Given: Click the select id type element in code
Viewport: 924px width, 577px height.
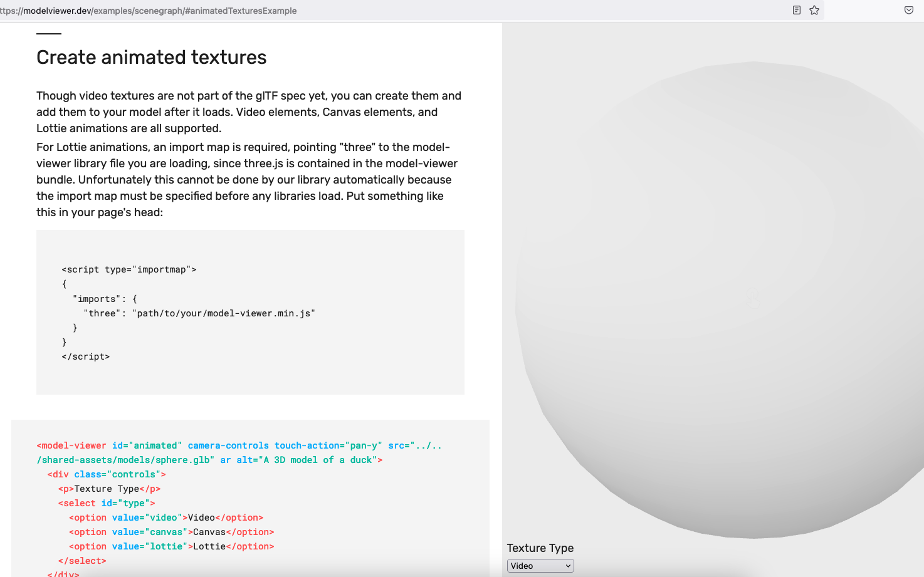Looking at the screenshot, I should pos(107,502).
